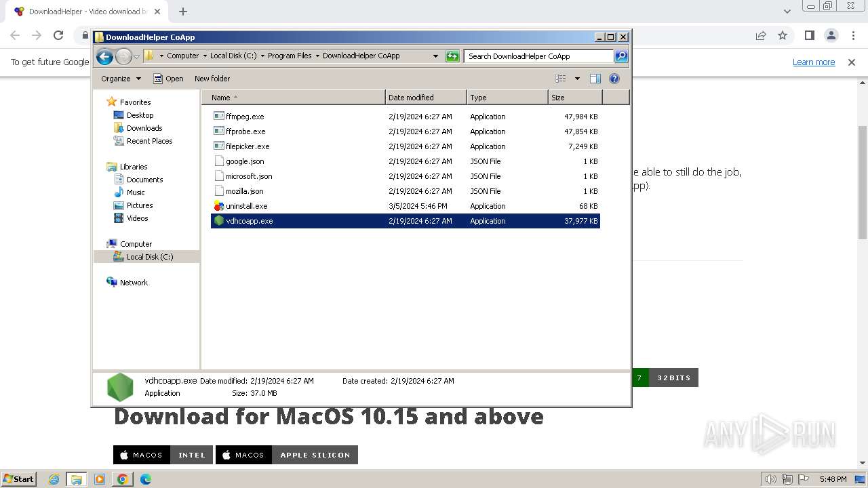Viewport: 868px width, 488px height.
Task: Click MacOS Apple Silicon download button
Action: pyautogui.click(x=287, y=455)
